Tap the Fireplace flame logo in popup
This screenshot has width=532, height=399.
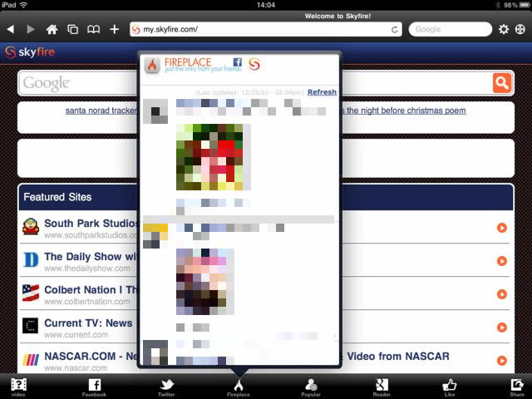pyautogui.click(x=152, y=65)
